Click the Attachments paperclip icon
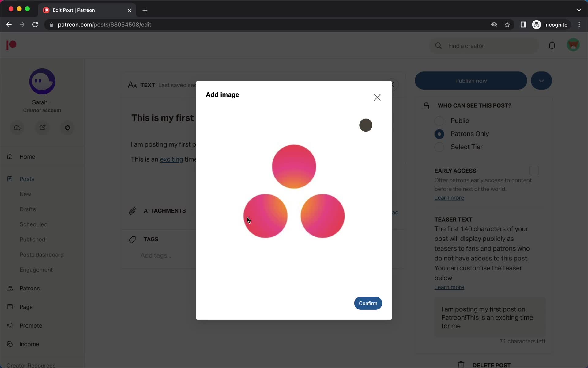The width and height of the screenshot is (588, 368). (132, 211)
